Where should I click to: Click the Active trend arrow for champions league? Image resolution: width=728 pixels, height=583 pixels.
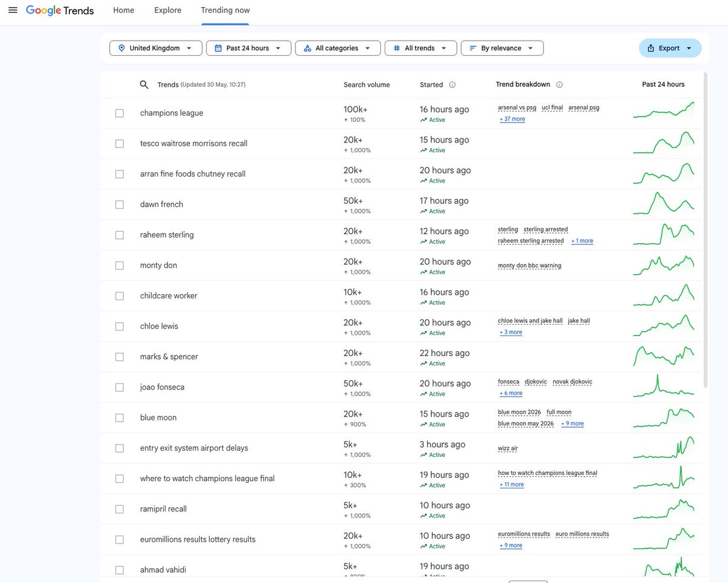423,120
